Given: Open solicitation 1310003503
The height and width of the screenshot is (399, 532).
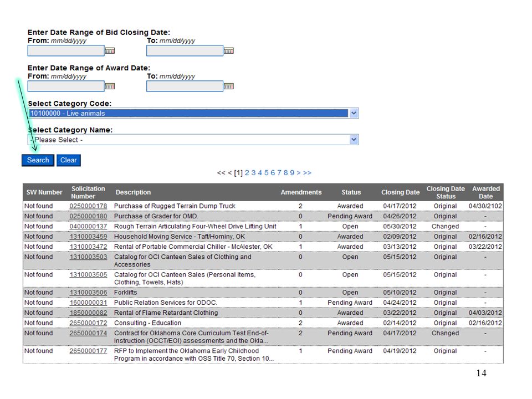Looking at the screenshot, I should click(88, 257).
